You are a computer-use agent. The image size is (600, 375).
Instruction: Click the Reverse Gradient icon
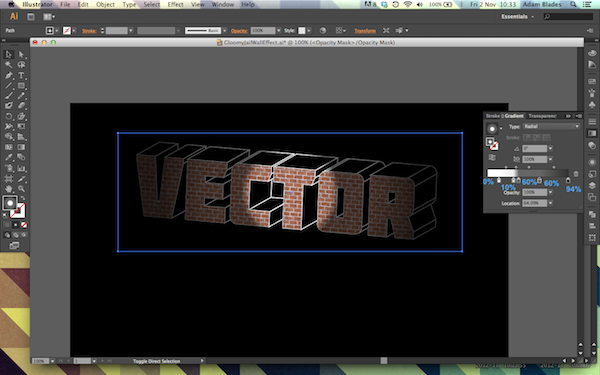pos(492,157)
